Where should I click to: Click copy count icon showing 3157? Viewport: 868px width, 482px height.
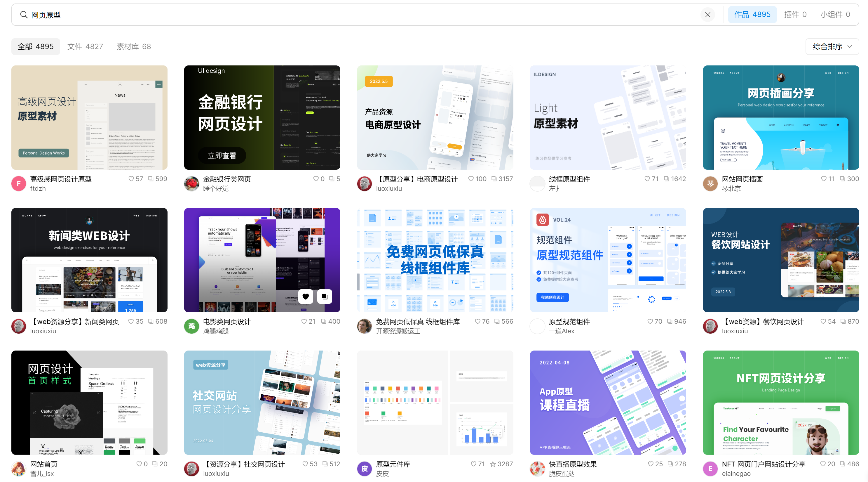(x=494, y=179)
